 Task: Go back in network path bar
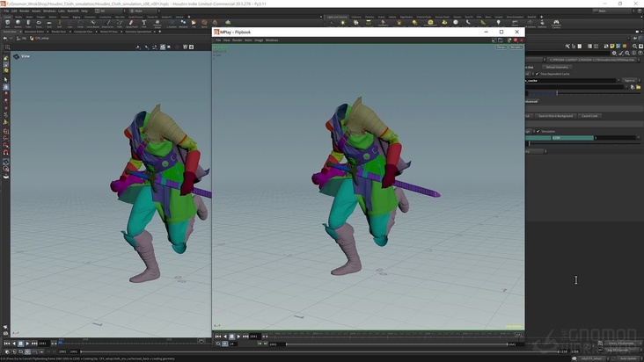(x=5, y=38)
